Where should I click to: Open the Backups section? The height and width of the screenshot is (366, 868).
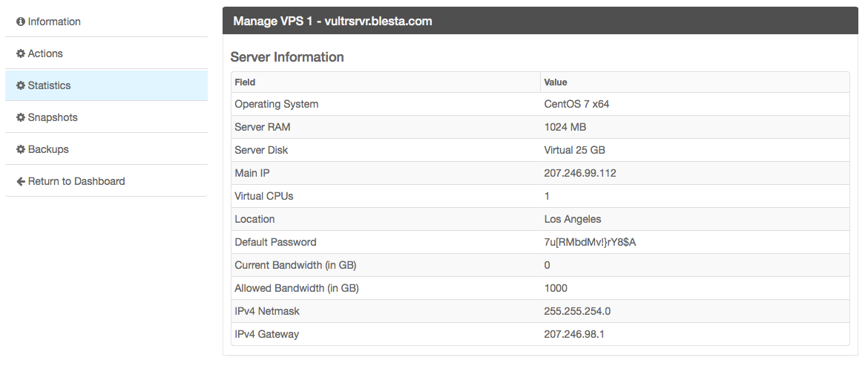pyautogui.click(x=48, y=150)
